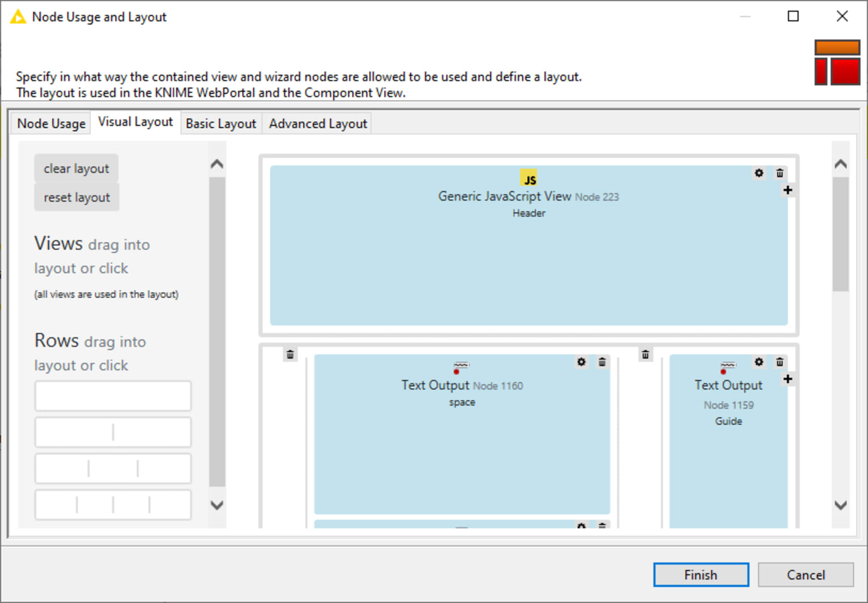Click the clear layout button

click(76, 168)
